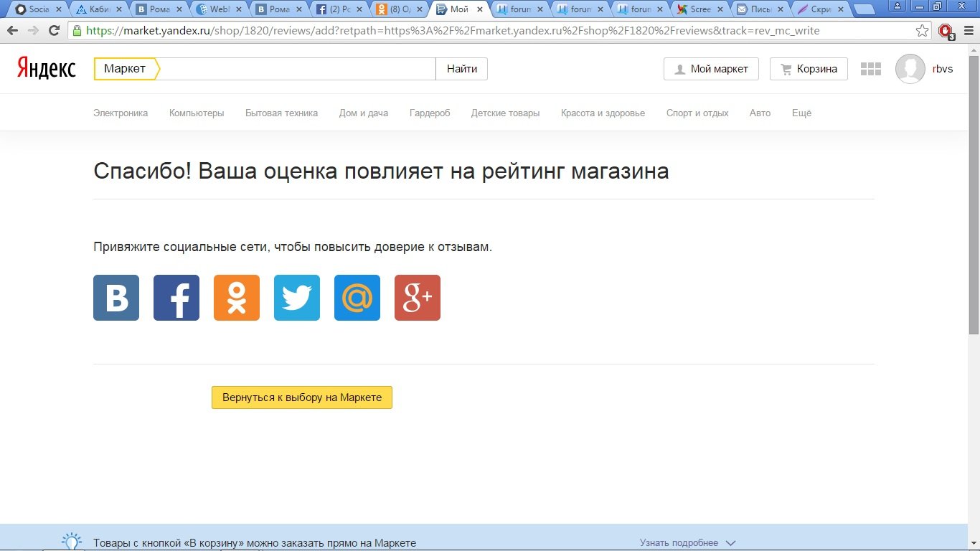Open the Красота и здоровье category
980x551 pixels.
(603, 113)
